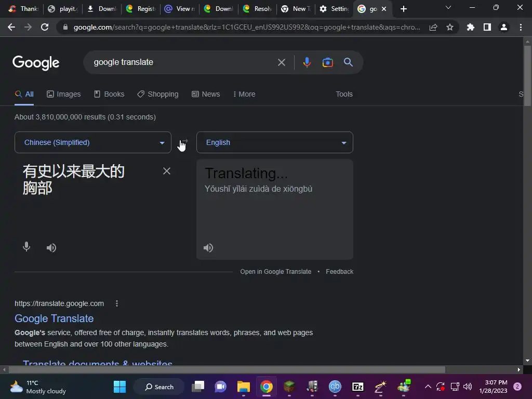Screen dimensions: 532x399
Task: Listen to the English translation
Action: 208,248
